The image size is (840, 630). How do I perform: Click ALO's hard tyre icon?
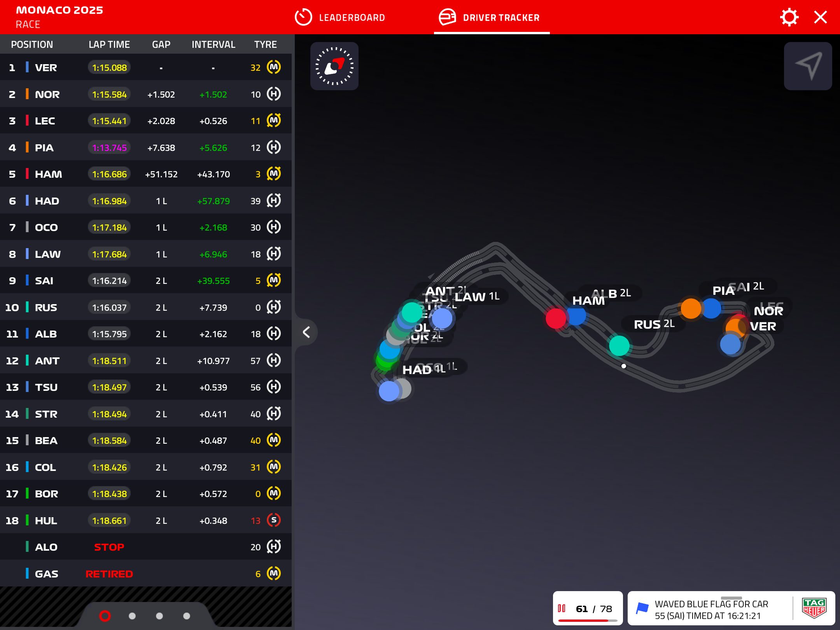click(x=274, y=547)
